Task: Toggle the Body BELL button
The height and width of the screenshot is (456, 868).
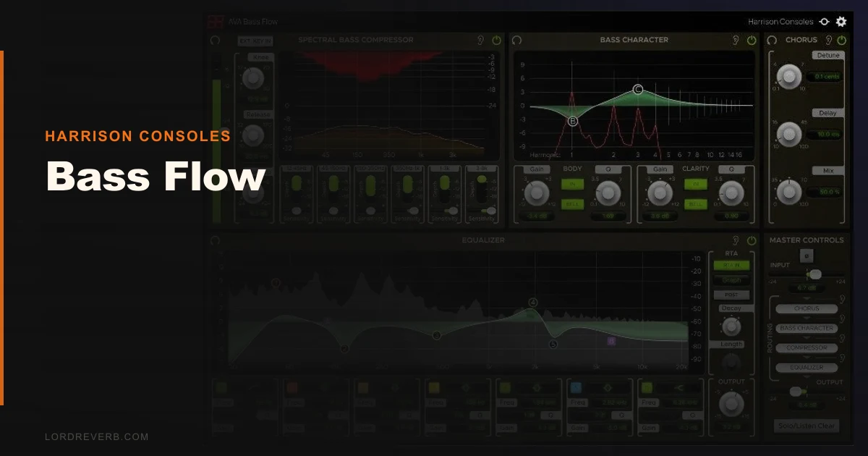Action: [573, 203]
